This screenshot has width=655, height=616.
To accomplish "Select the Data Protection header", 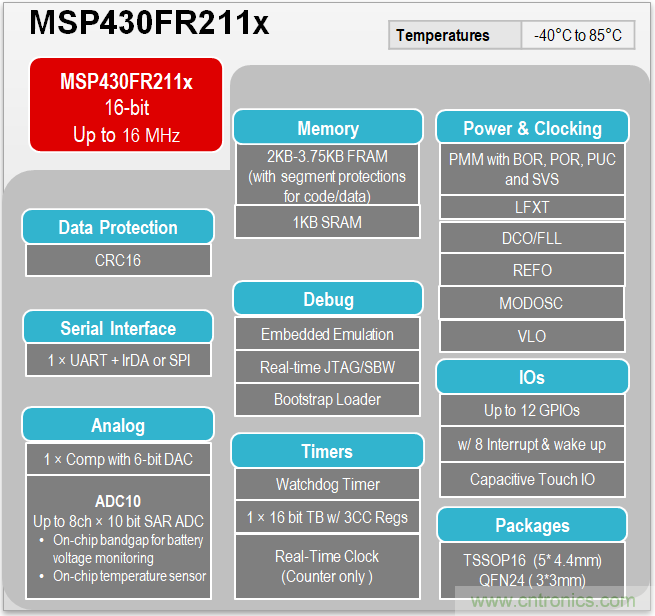I will [x=118, y=227].
